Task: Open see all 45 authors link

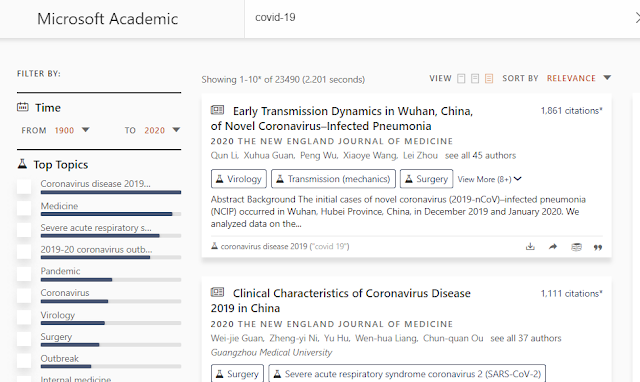Action: pyautogui.click(x=480, y=155)
